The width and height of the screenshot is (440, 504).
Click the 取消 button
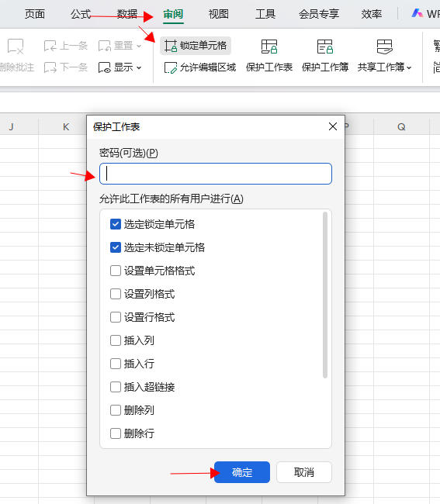[304, 472]
